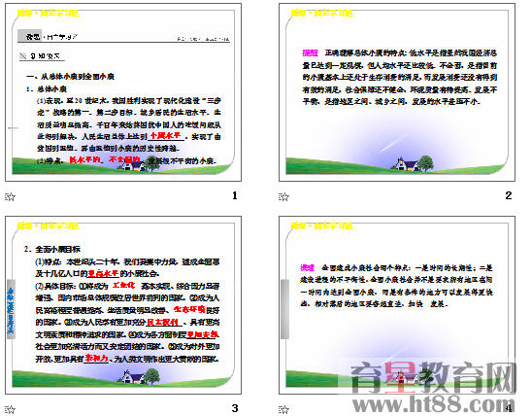This screenshot has height=416, width=532.
Task: Select the slide 2 thumbnail with reminder text
Action: click(x=397, y=92)
